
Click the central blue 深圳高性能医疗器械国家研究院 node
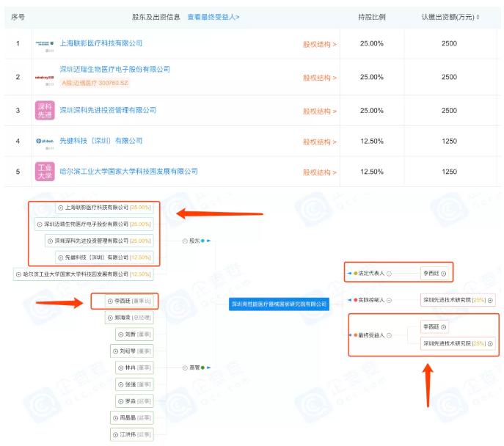coord(279,304)
